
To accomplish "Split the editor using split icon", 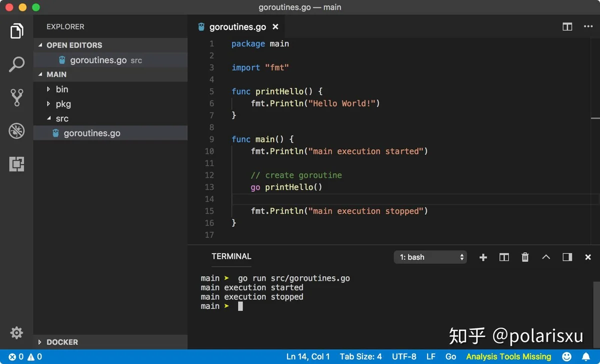I will [x=567, y=27].
